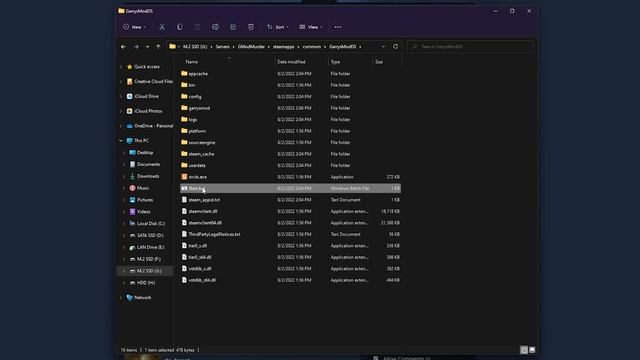640x360 pixels.
Task: Click the Delete trash icon
Action: click(251, 27)
